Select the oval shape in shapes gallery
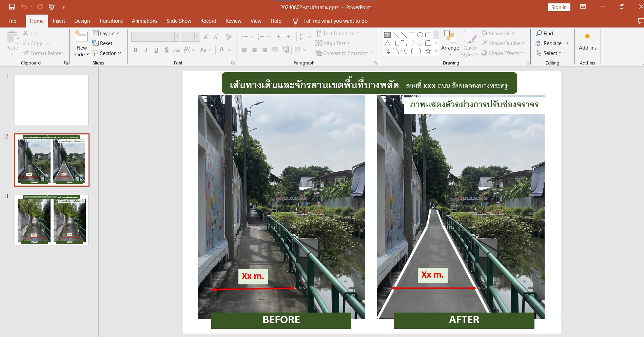The image size is (644, 337). click(420, 35)
